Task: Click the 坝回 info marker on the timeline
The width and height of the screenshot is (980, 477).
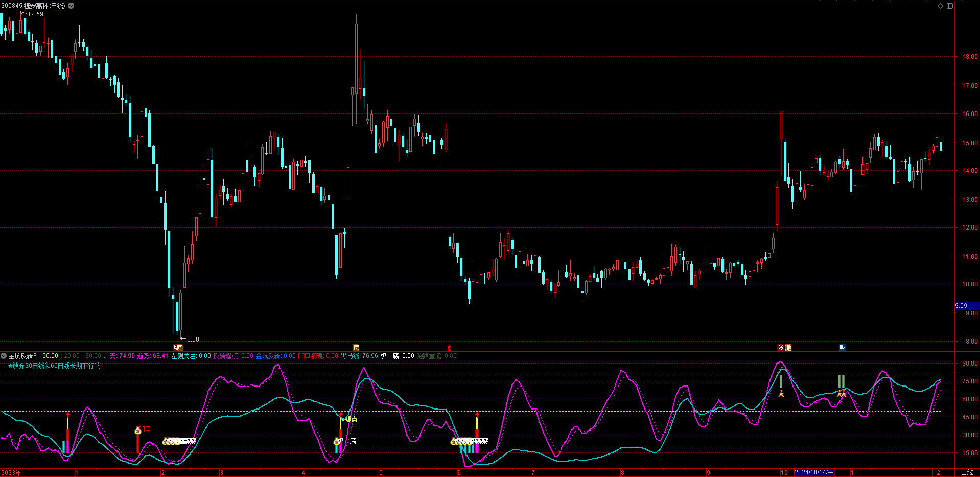Action: point(178,348)
